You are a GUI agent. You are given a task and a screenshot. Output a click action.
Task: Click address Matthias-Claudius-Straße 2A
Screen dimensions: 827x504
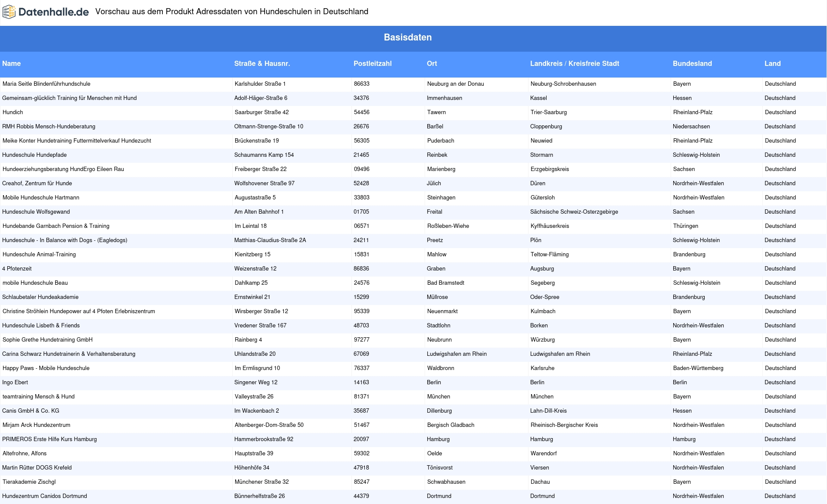click(x=270, y=240)
